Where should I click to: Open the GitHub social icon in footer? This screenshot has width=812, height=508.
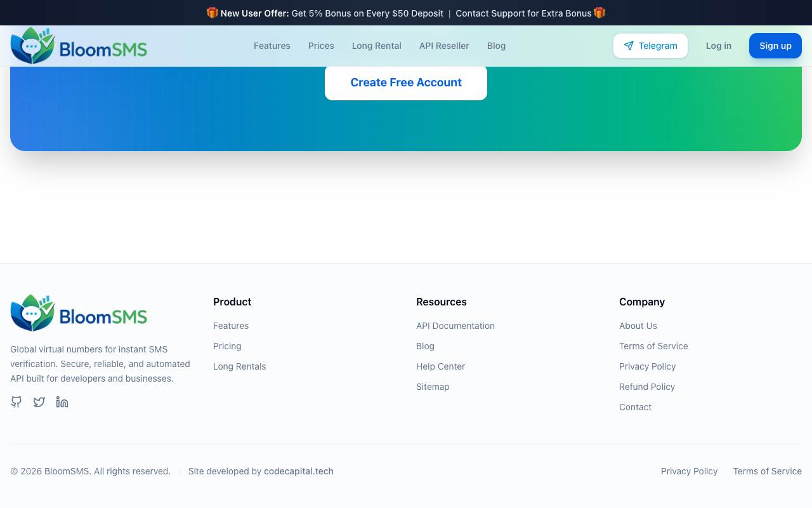coord(16,402)
